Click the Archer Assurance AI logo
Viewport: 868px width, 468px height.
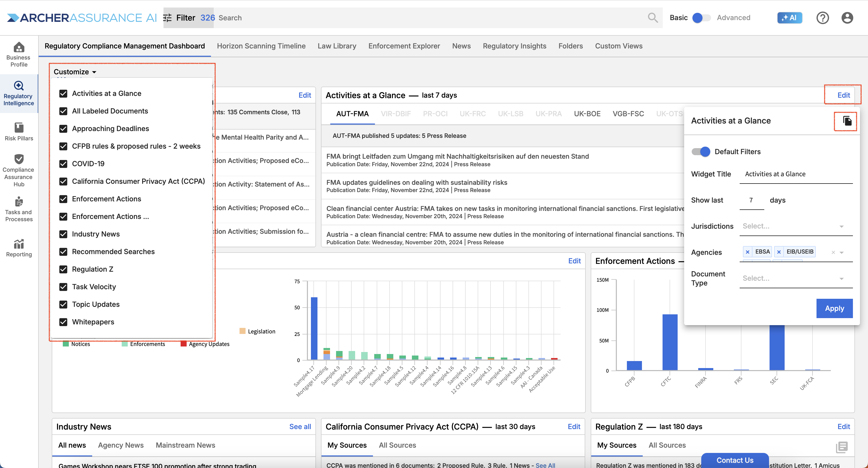pyautogui.click(x=82, y=18)
